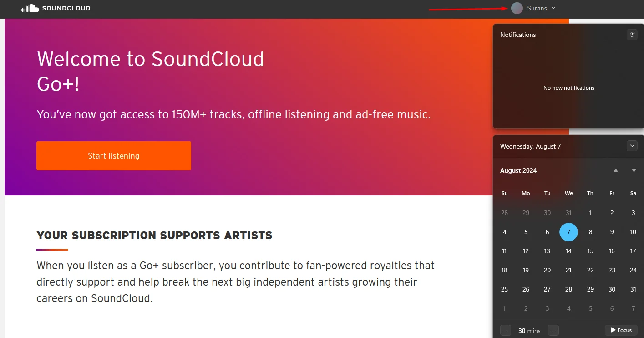This screenshot has height=338, width=644.
Task: Click Wednesday, August 7 date header
Action: [x=530, y=146]
